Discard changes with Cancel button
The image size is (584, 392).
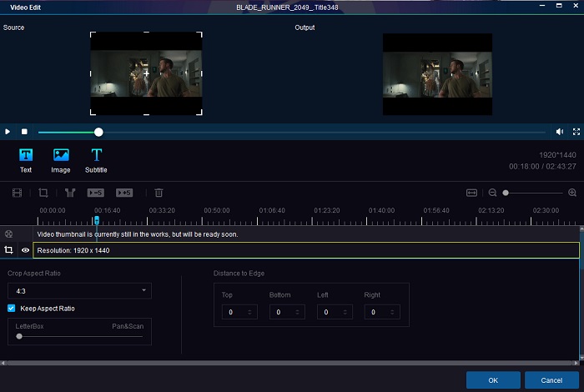pyautogui.click(x=551, y=380)
